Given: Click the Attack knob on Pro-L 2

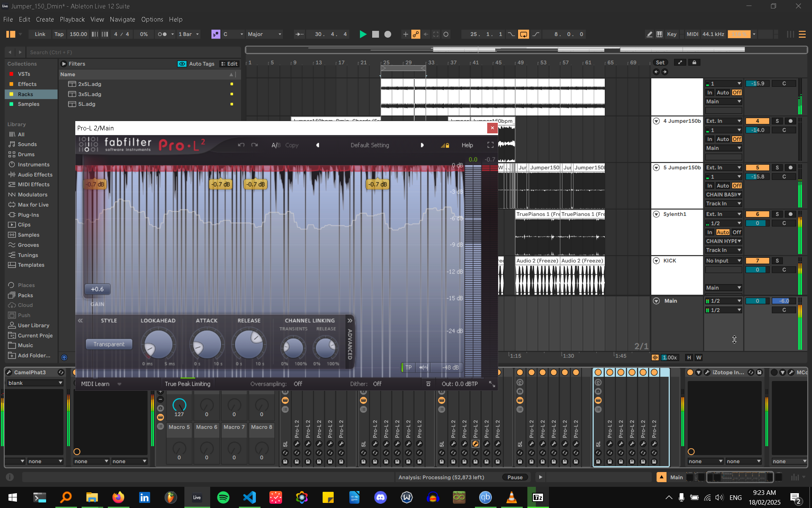Looking at the screenshot, I should pyautogui.click(x=207, y=344).
